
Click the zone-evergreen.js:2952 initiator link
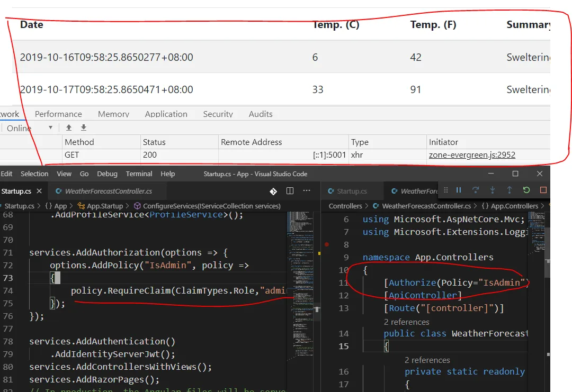[472, 155]
